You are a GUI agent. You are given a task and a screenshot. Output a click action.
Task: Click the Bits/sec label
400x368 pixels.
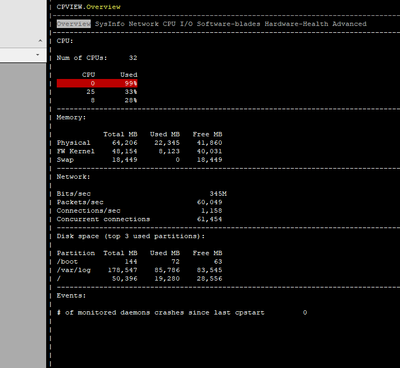tap(74, 194)
